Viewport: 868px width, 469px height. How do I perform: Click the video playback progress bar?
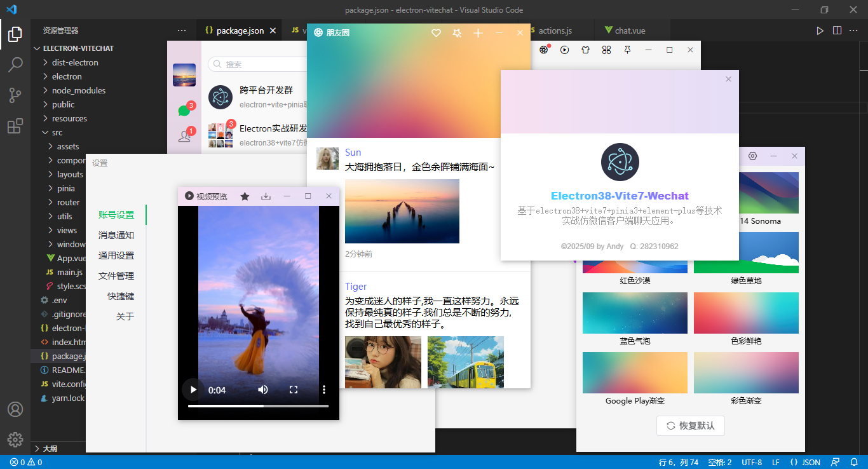point(258,405)
